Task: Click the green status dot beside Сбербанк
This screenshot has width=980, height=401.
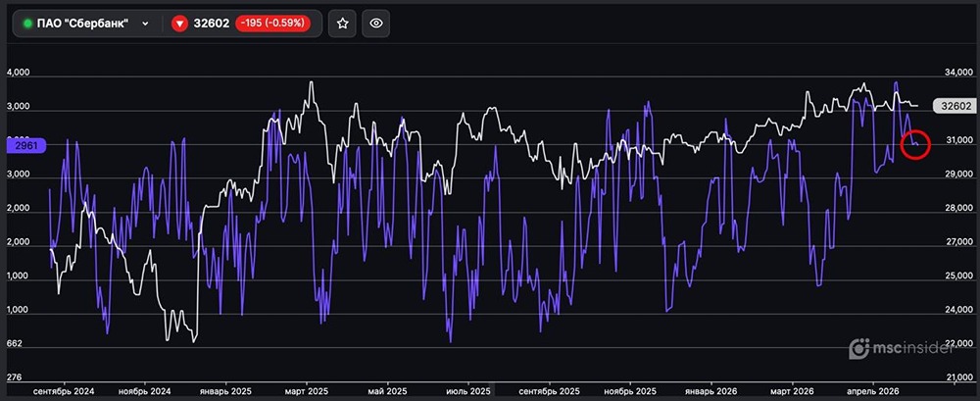Action: [x=27, y=24]
